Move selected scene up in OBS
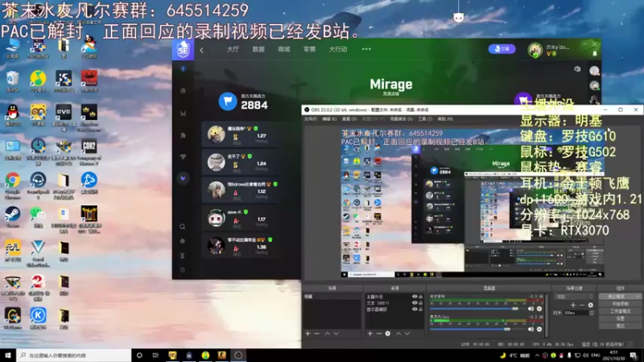The height and width of the screenshot is (362, 644). (328, 334)
